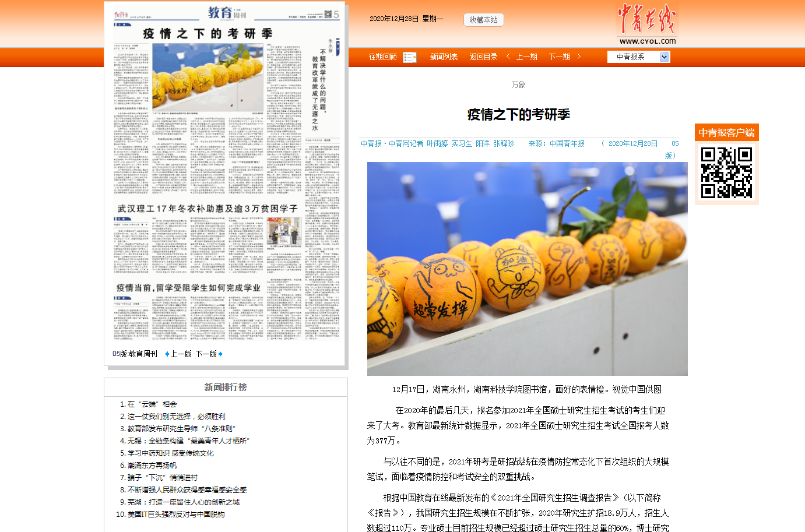Screen dimensions: 805x532
Task: Open the 中青报系 dropdown arrow
Action: coord(664,57)
